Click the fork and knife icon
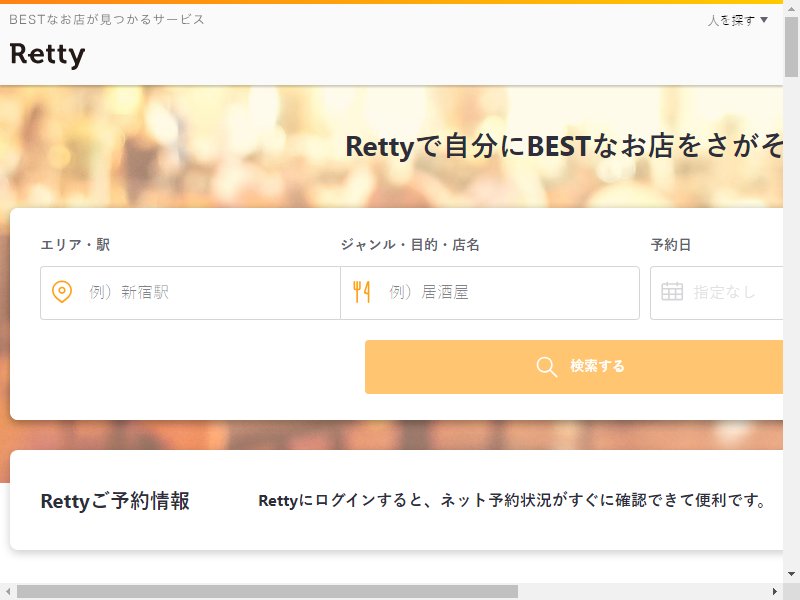The width and height of the screenshot is (800, 600). click(361, 292)
